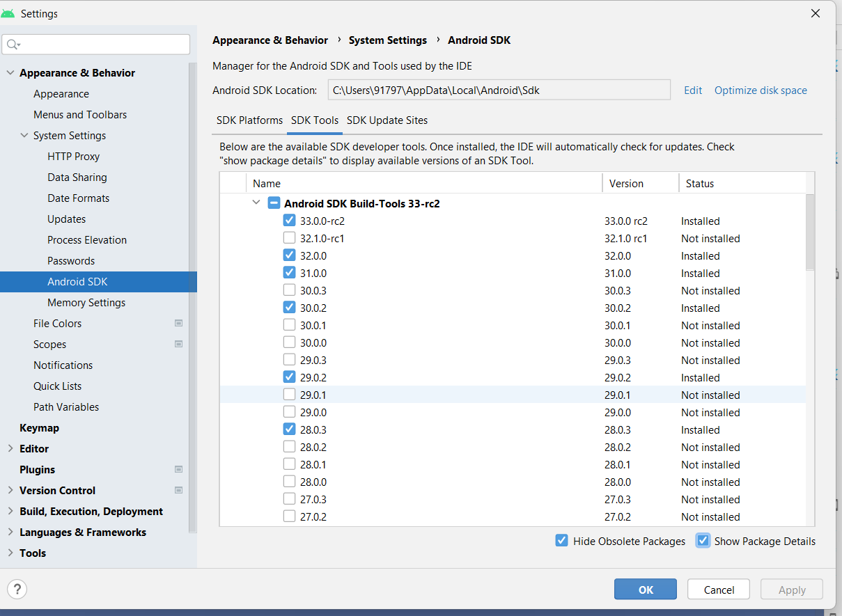842x616 pixels.
Task: Check the 29.0.1 checkbox
Action: coord(290,395)
